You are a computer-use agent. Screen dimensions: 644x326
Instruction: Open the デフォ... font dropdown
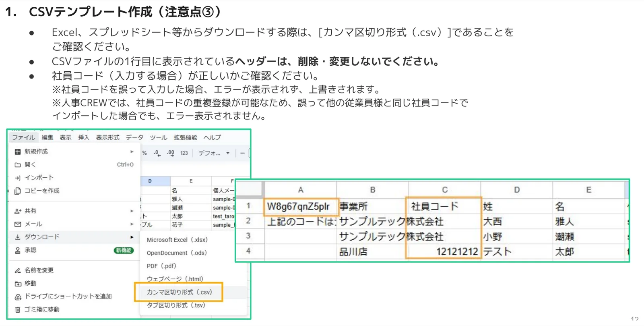pos(214,153)
